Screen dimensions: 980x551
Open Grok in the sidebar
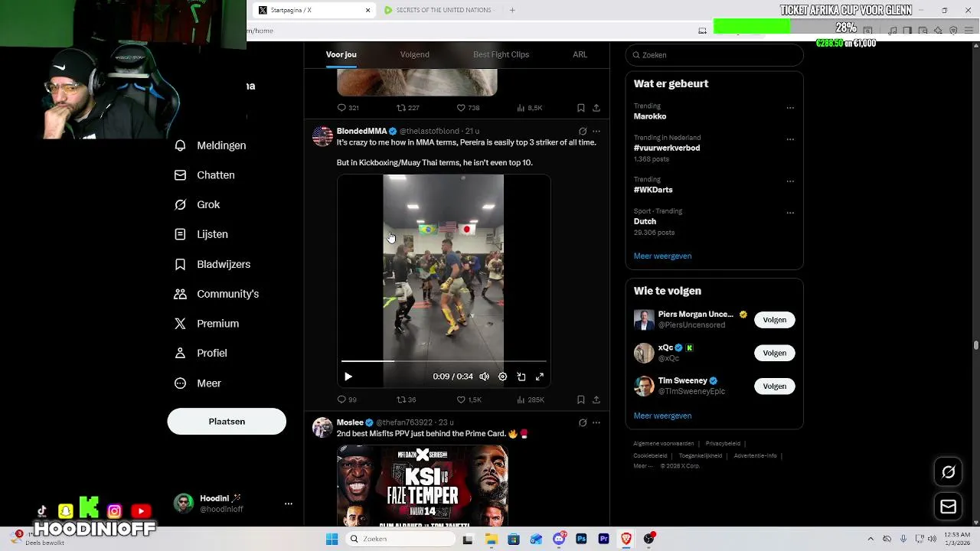pyautogui.click(x=198, y=204)
